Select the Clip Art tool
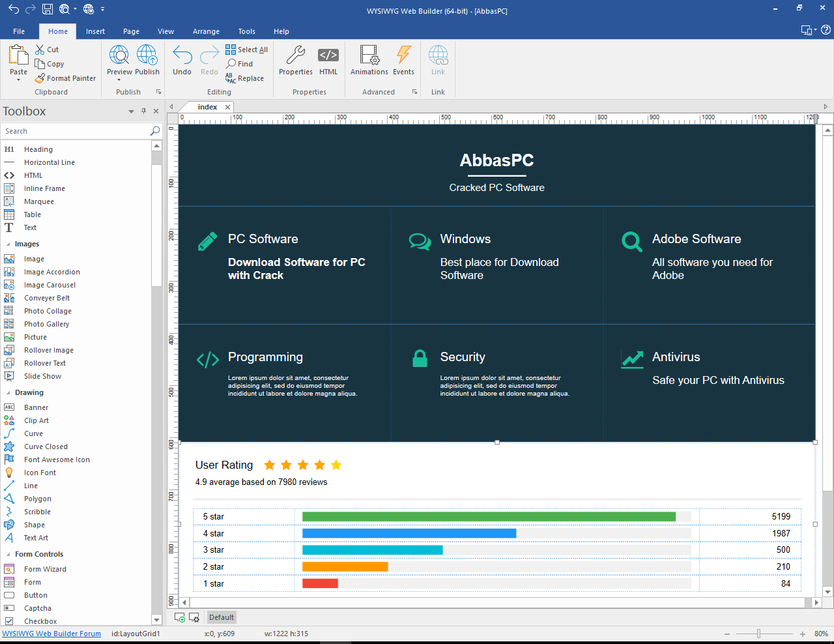834x644 pixels. tap(36, 420)
